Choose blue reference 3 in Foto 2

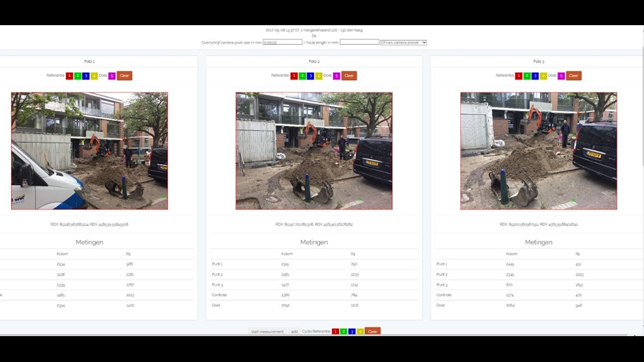pyautogui.click(x=310, y=76)
